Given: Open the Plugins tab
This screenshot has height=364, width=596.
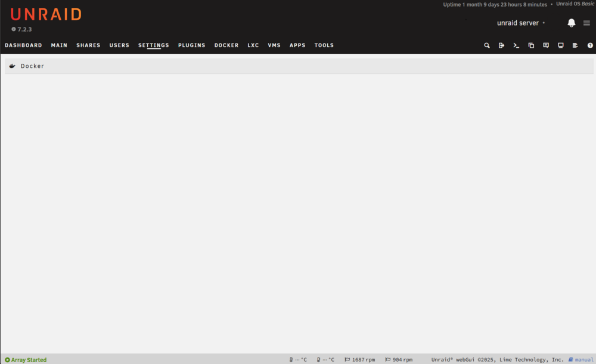Looking at the screenshot, I should pos(191,45).
